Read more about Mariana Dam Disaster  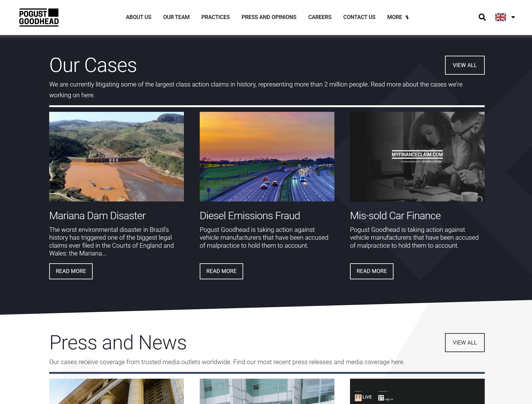click(71, 271)
